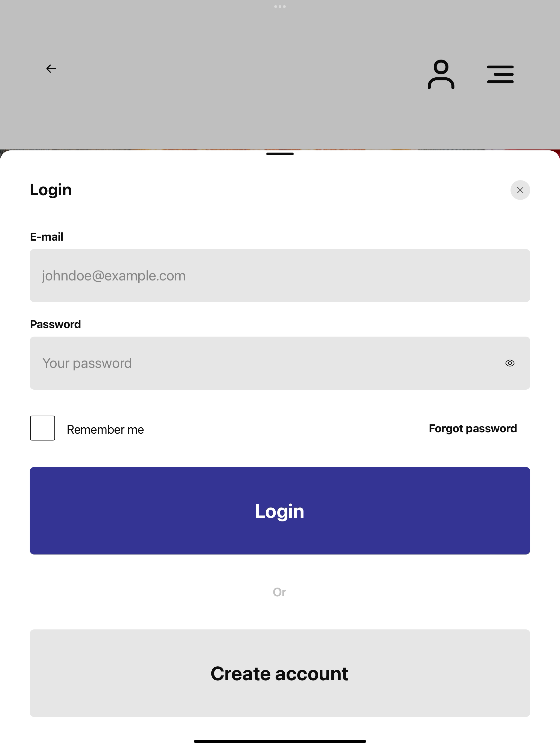Submit with the blue Login button
560x747 pixels.
pos(280,510)
